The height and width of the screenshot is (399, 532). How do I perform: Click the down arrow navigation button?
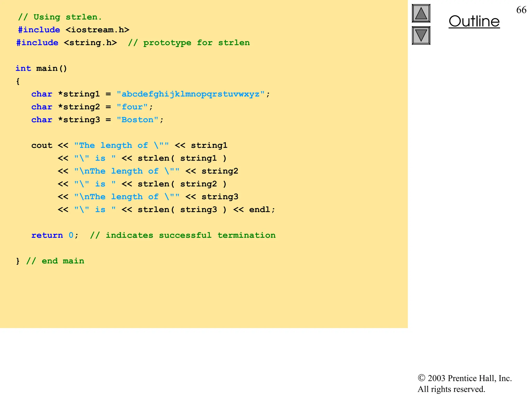(421, 36)
